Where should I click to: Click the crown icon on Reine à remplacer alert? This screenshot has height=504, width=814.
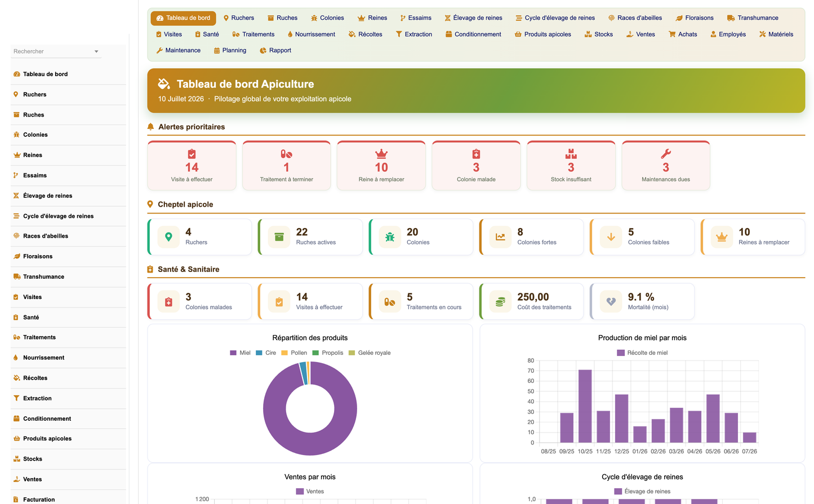pos(381,154)
